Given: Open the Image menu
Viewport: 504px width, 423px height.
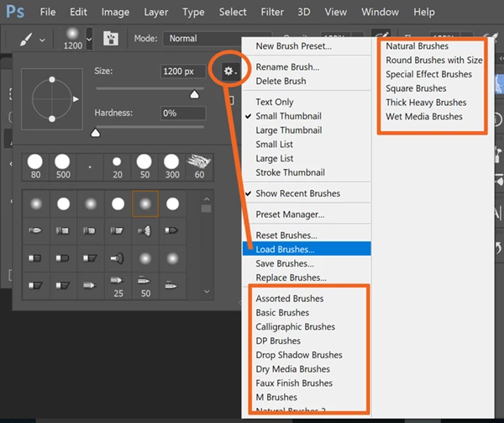Looking at the screenshot, I should (x=115, y=13).
